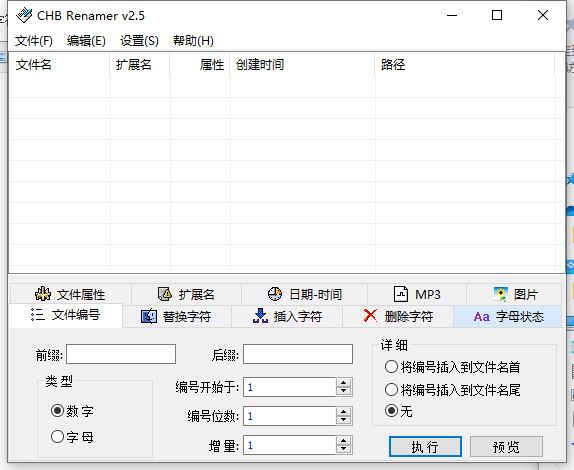Switch to the 字母状态 tab label
Screen dimensions: 574x470
click(520, 317)
